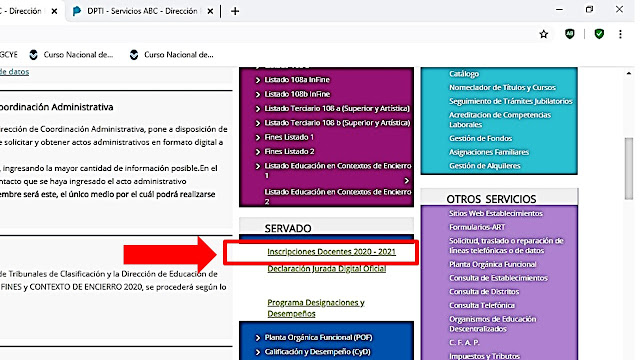Open Declaración Jurada Digital Oficial link

point(327,269)
